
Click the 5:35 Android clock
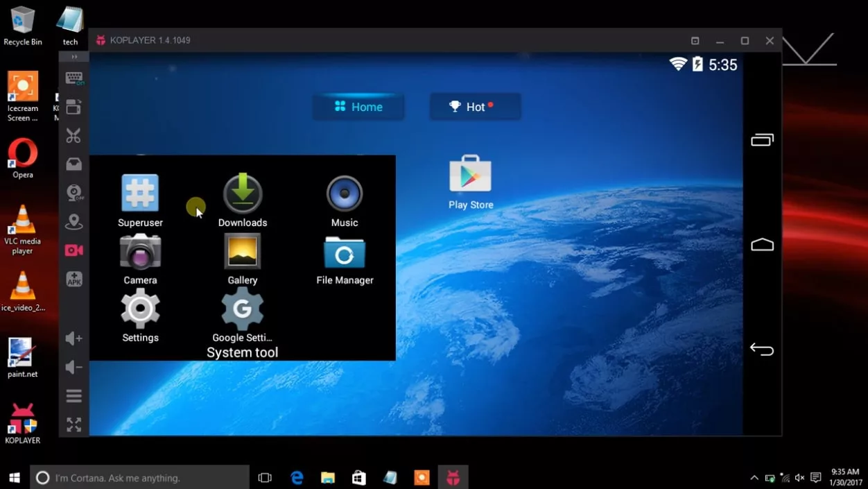[722, 65]
